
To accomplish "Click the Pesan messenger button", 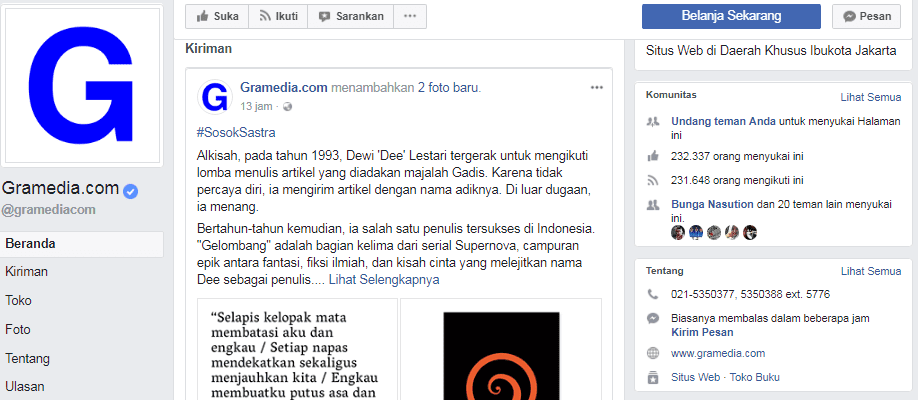I will point(866,16).
